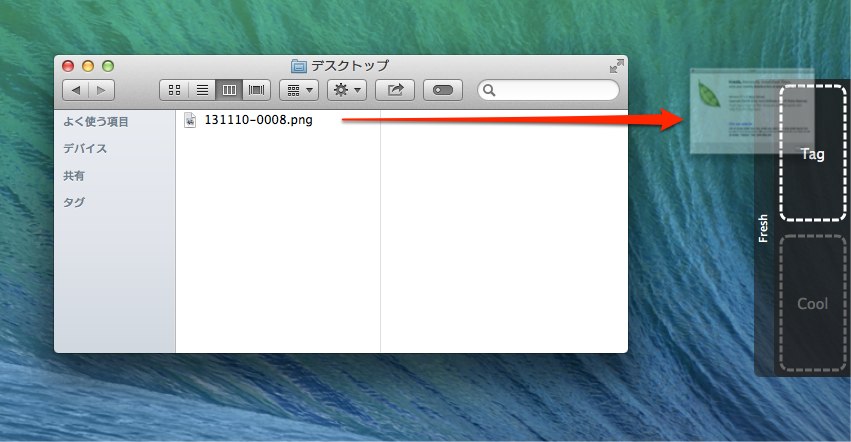
Task: Click the Fresh panel label
Action: [763, 228]
